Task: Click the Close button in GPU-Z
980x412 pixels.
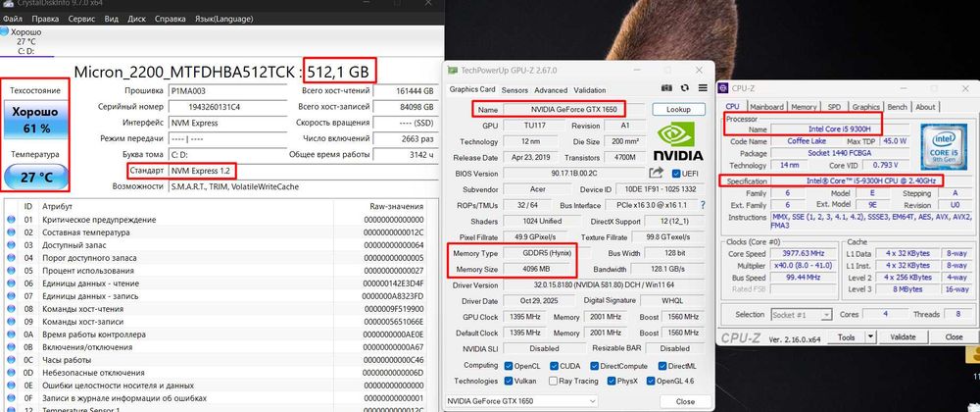Action: (x=685, y=401)
